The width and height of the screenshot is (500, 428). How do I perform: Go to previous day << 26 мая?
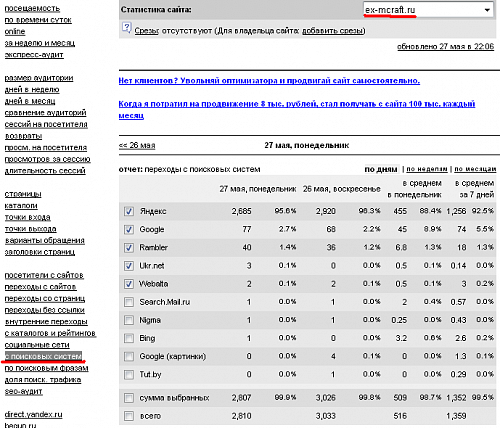(x=137, y=146)
